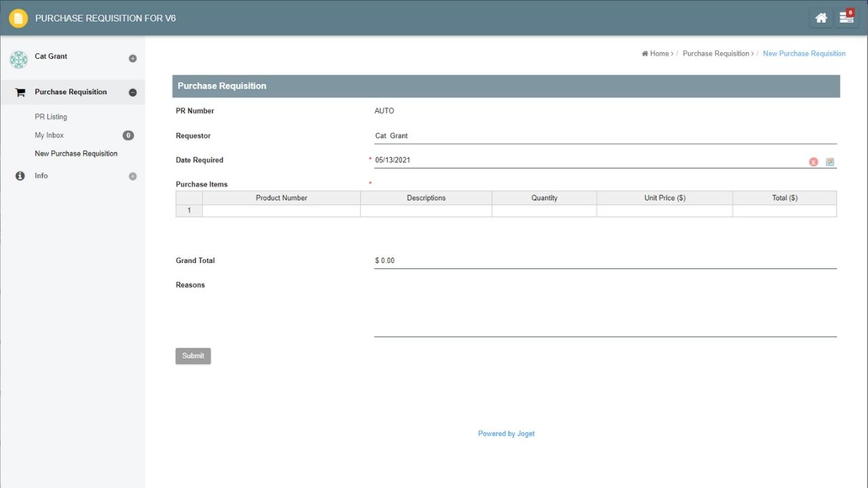This screenshot has height=488, width=868.
Task: Focus the Reasons text area
Action: click(605, 308)
